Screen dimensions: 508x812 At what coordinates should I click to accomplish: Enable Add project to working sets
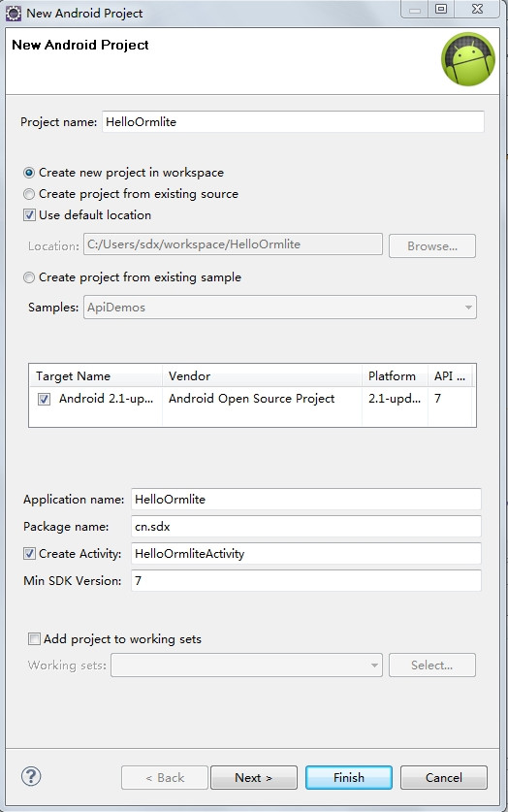pyautogui.click(x=34, y=639)
